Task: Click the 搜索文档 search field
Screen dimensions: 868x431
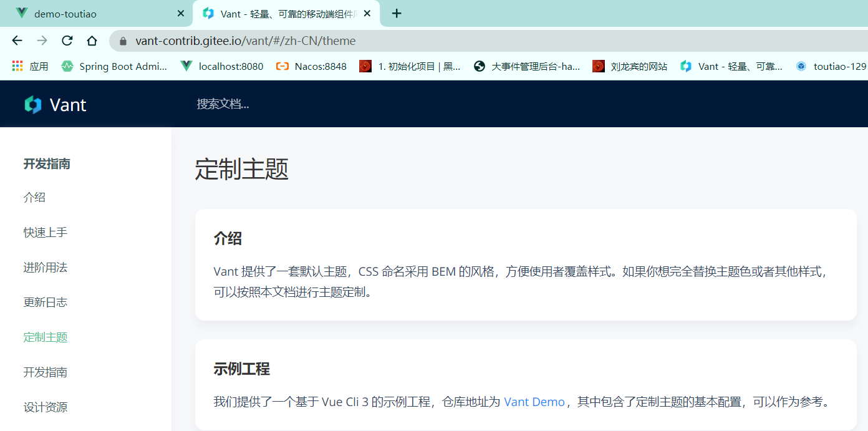Action: click(223, 104)
